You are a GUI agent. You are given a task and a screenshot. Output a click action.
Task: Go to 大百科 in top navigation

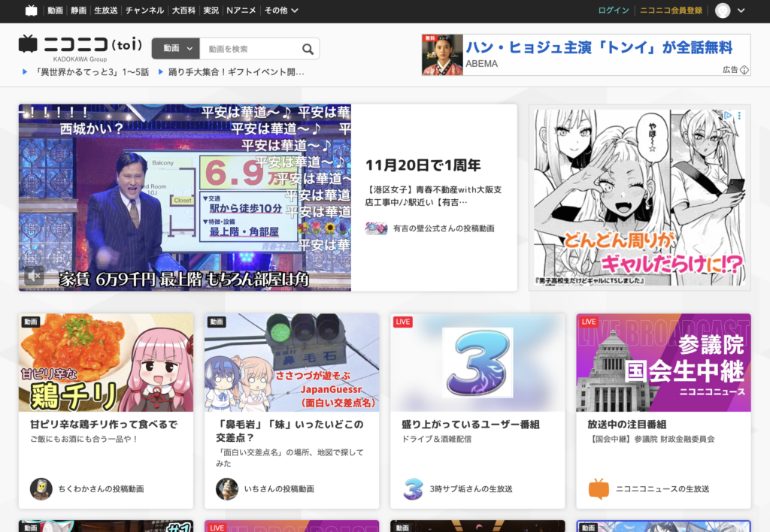click(183, 11)
